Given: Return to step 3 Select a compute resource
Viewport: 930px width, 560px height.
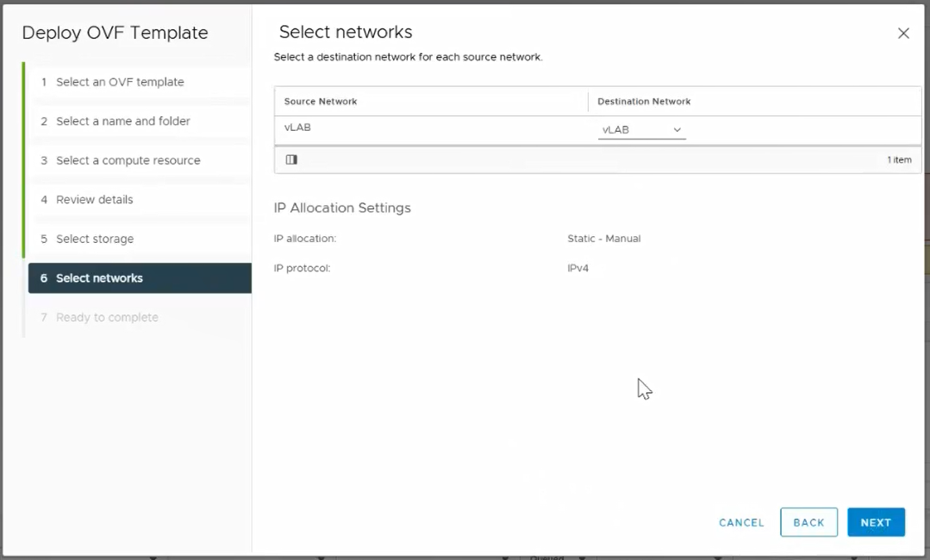Looking at the screenshot, I should (x=128, y=160).
